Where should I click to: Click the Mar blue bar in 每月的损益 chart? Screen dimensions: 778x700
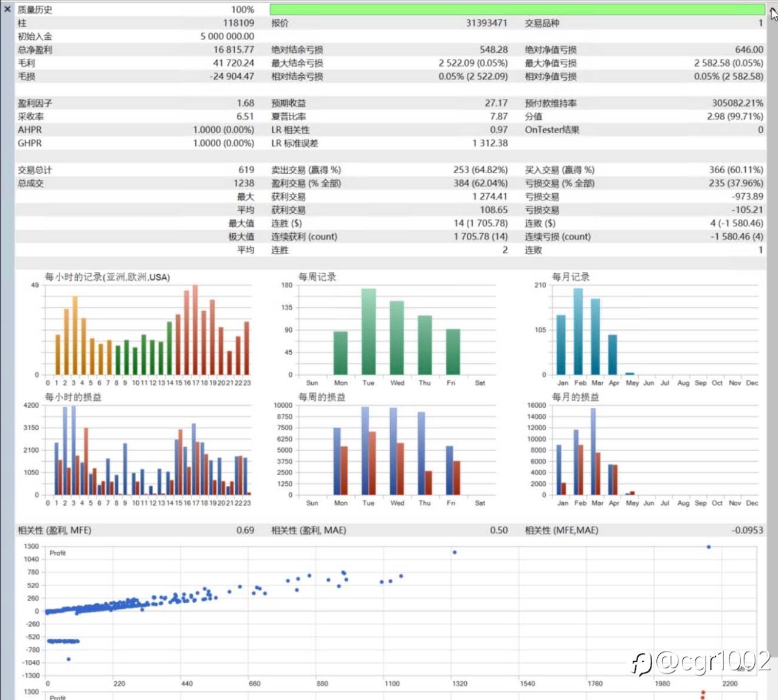click(593, 451)
